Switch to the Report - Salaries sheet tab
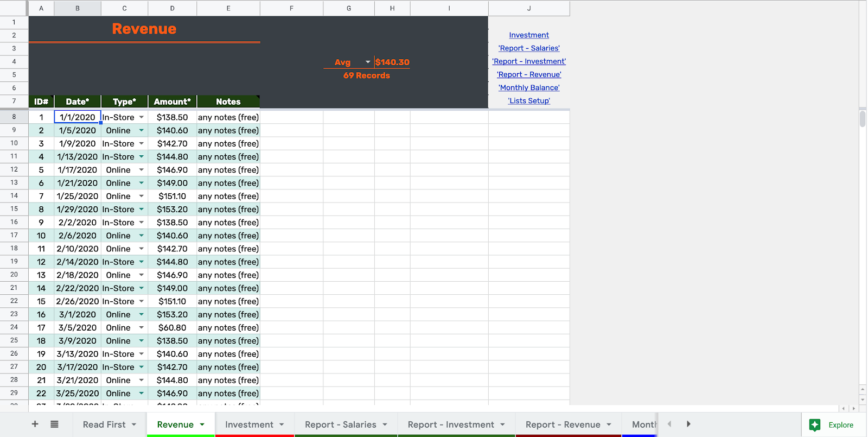 pyautogui.click(x=341, y=425)
